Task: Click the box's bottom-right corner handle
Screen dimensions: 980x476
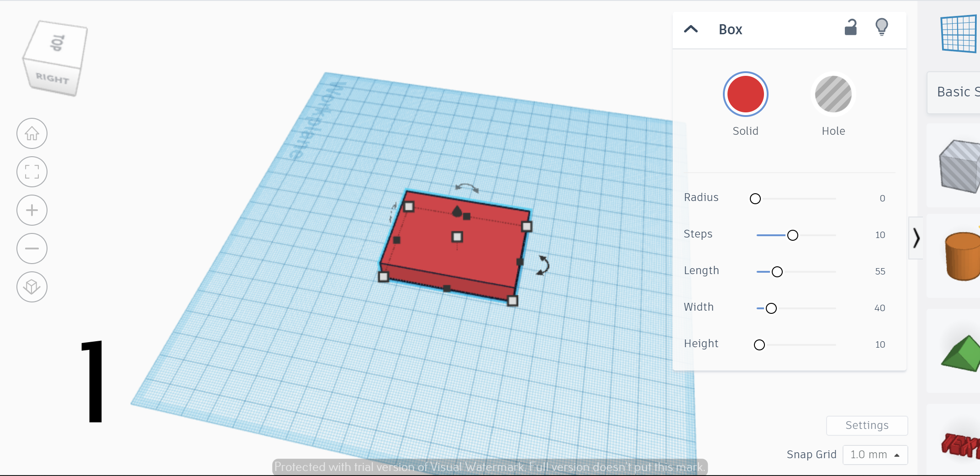Action: point(512,301)
